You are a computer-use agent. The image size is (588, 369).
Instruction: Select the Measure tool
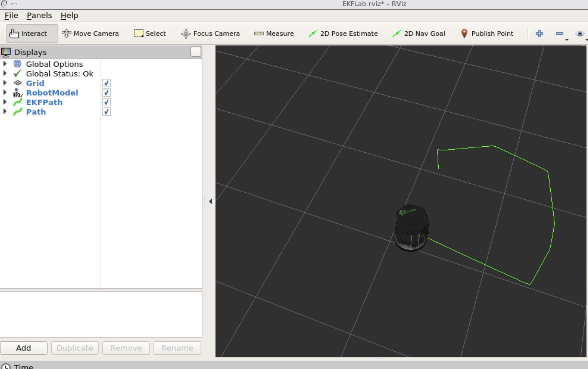pyautogui.click(x=274, y=33)
